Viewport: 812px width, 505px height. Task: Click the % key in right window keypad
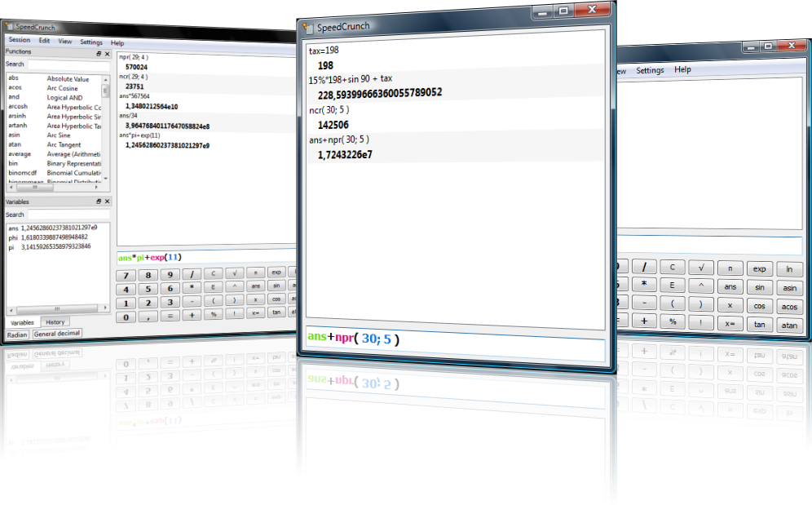[x=673, y=321]
